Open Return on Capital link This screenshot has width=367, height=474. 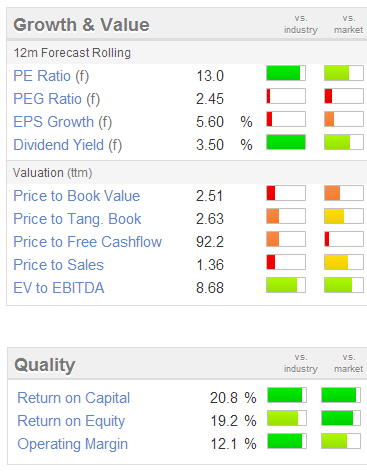[74, 398]
